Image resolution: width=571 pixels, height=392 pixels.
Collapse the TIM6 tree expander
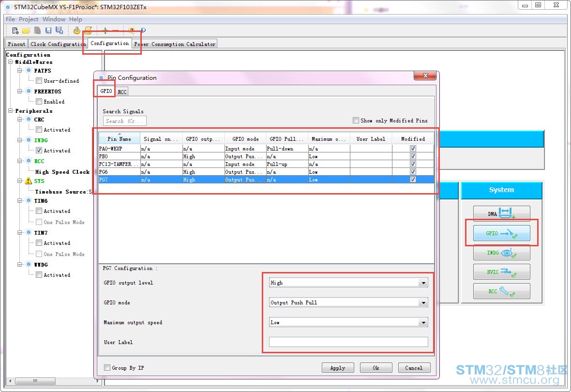click(x=20, y=200)
